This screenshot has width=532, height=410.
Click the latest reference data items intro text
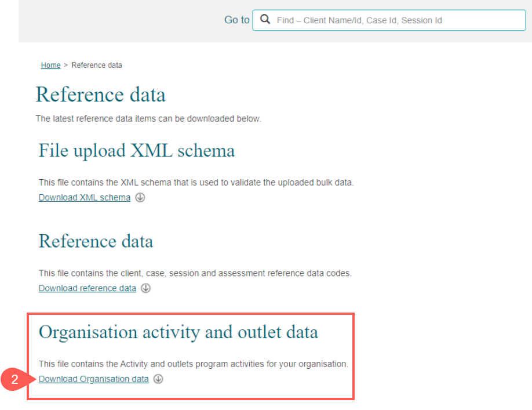pyautogui.click(x=148, y=119)
